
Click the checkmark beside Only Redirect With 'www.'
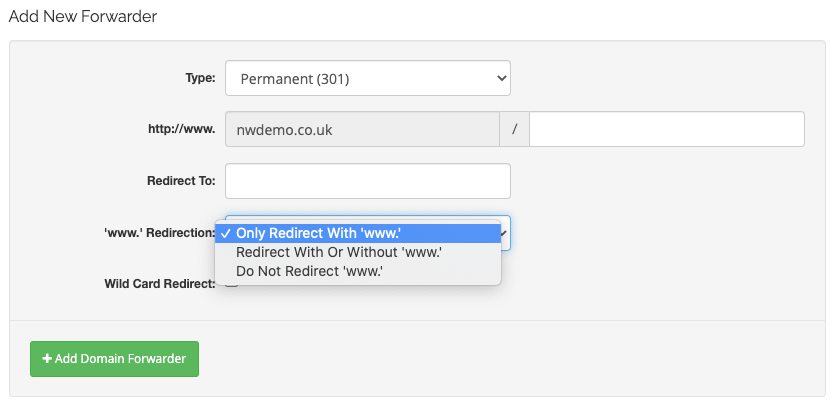(x=226, y=233)
